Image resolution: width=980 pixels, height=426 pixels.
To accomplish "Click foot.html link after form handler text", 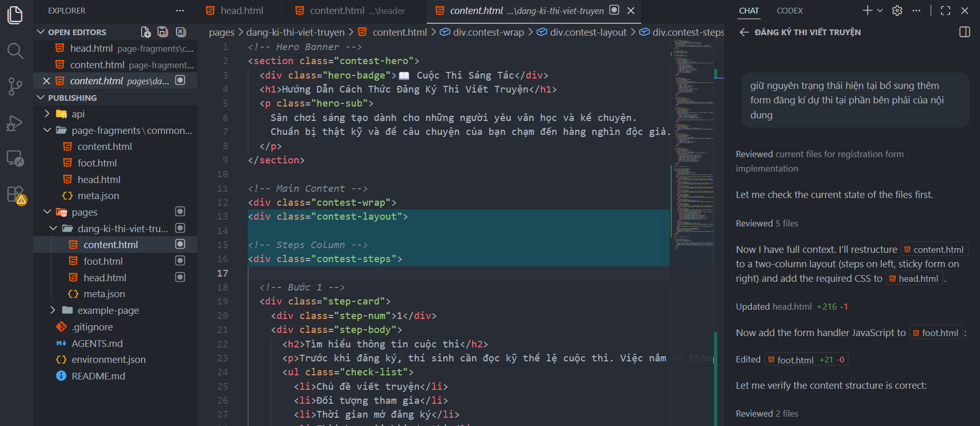I will (x=936, y=333).
